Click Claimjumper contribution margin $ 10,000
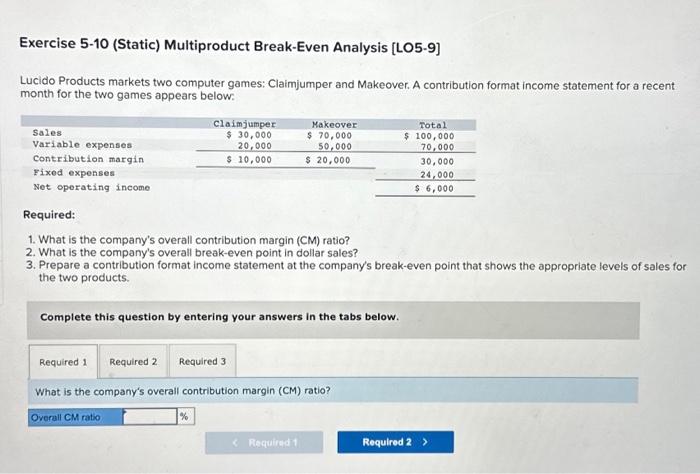The image size is (700, 474). point(249,159)
